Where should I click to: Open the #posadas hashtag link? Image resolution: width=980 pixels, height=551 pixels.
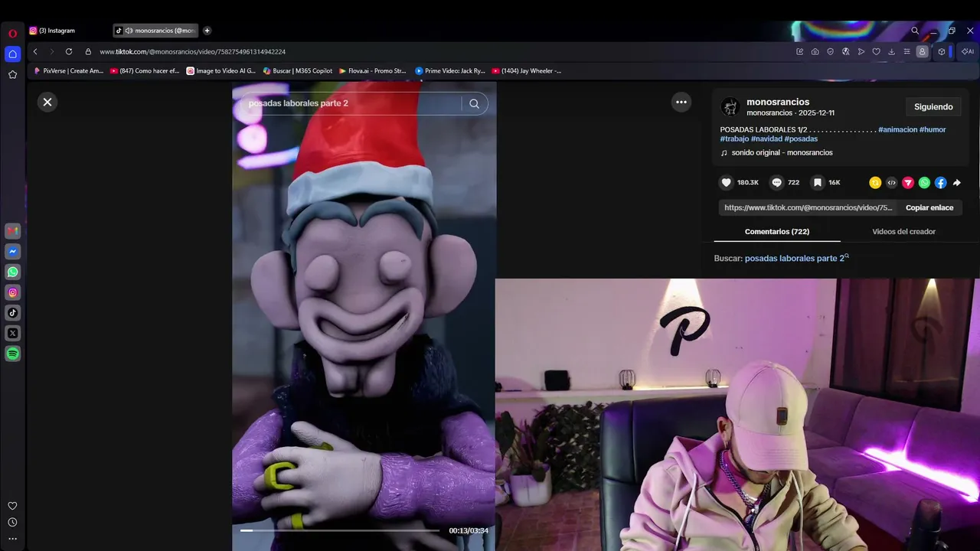pos(801,139)
